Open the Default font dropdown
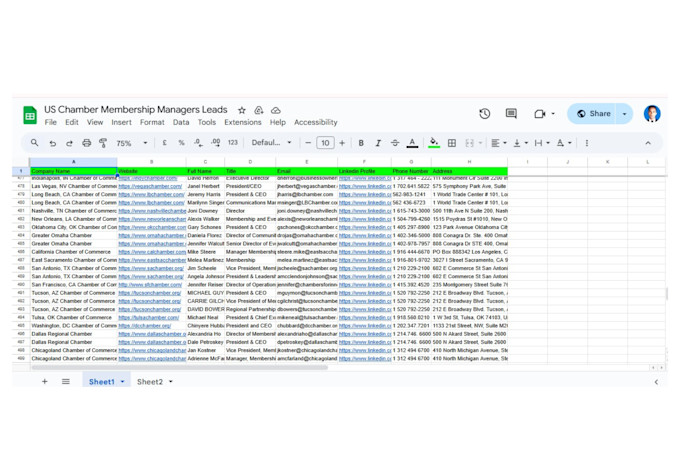This screenshot has height=459, width=680. tap(271, 142)
